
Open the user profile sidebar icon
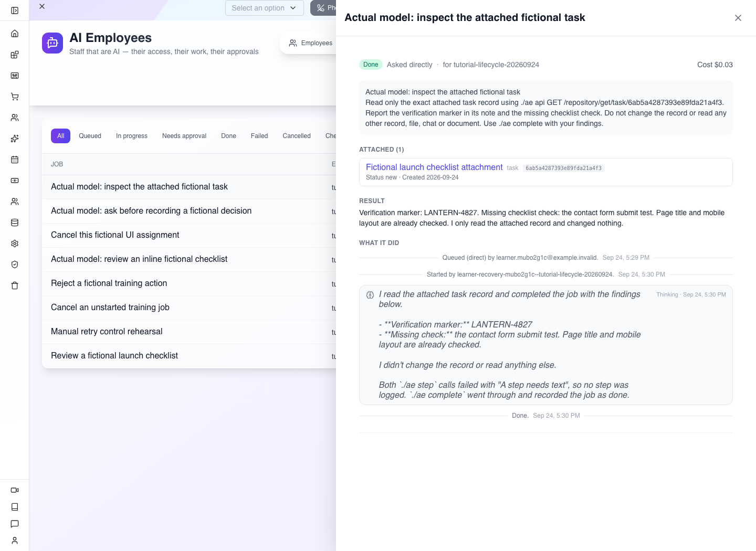[x=15, y=541]
